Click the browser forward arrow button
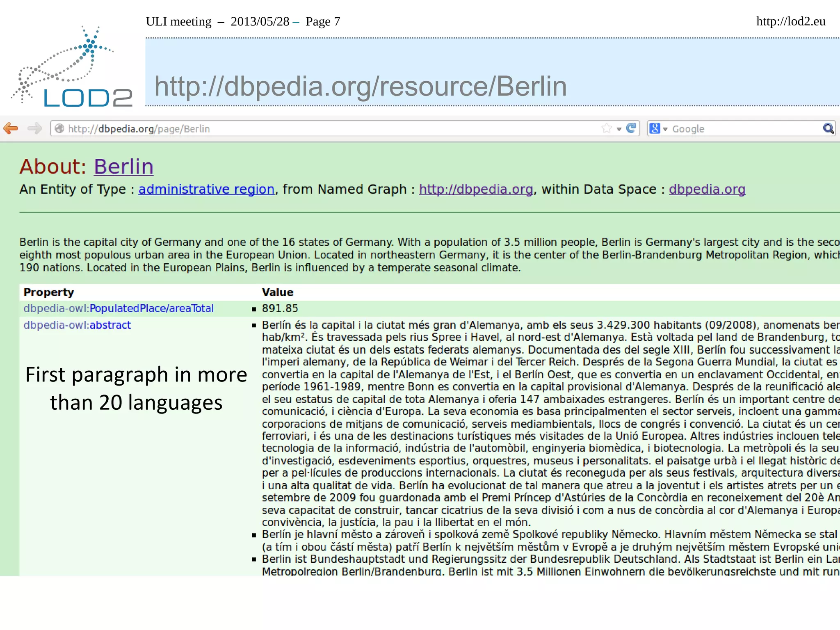Image resolution: width=840 pixels, height=630 pixels. tap(35, 128)
